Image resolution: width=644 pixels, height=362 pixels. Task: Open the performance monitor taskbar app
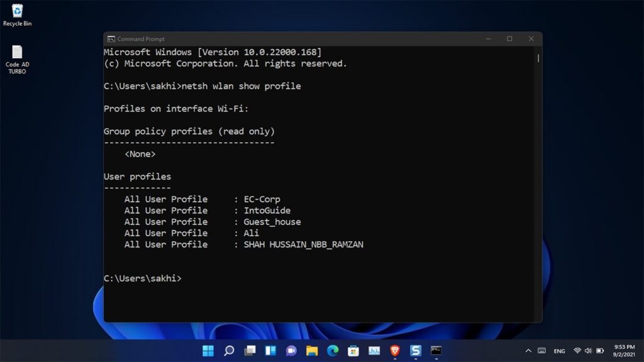coord(374,351)
